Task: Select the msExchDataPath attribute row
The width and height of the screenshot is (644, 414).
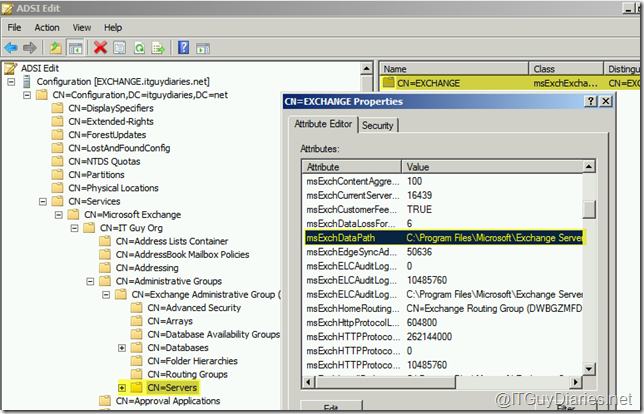Action: point(444,237)
